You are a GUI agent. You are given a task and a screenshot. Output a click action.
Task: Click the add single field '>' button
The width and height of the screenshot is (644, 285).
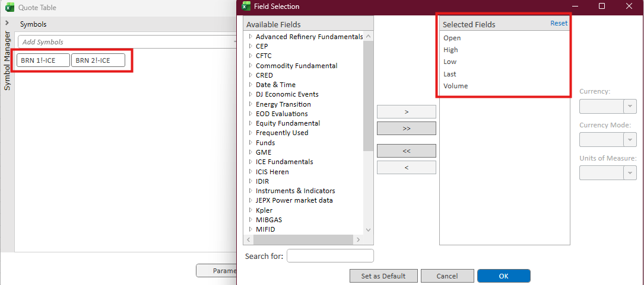[x=406, y=111]
